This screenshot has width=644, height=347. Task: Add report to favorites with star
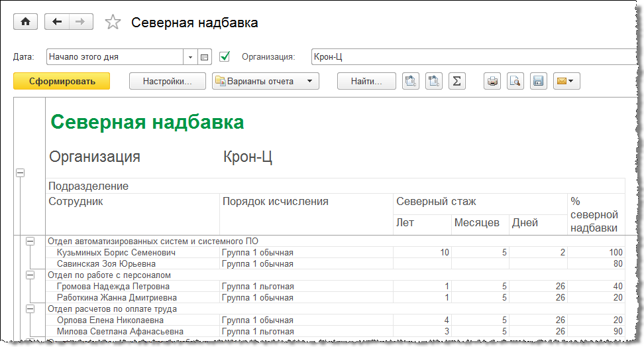click(113, 23)
